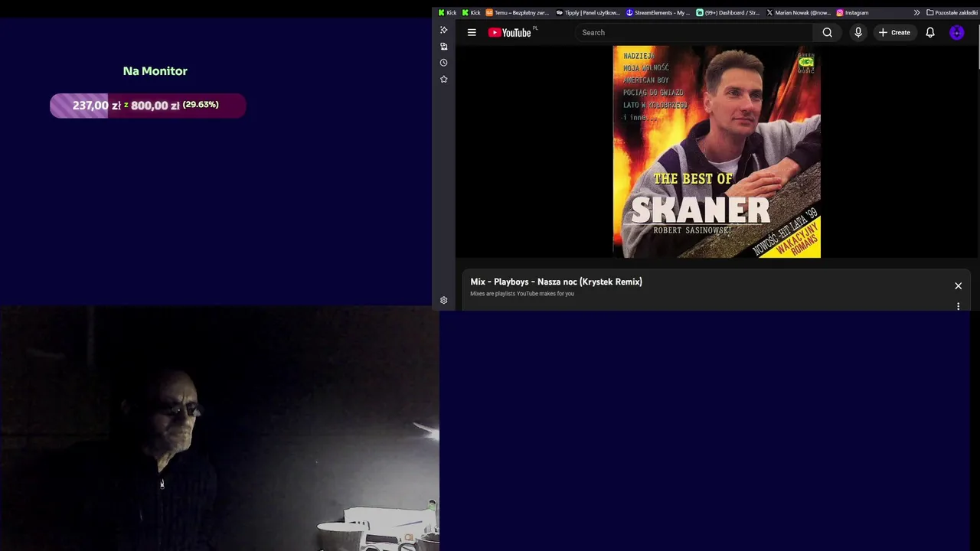Click the Mix - Playboys playlist title
Viewport: 980px width, 551px height.
[x=556, y=282]
